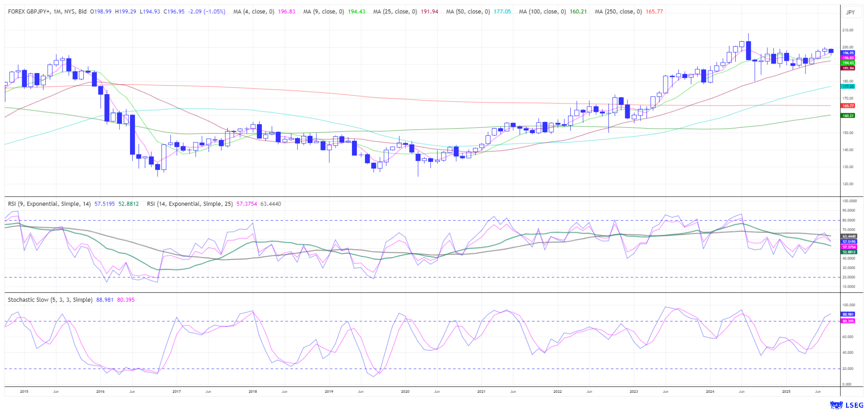Image resolution: width=868 pixels, height=410 pixels.
Task: Click the RSI (14, Exponential) indicator label
Action: 190,204
